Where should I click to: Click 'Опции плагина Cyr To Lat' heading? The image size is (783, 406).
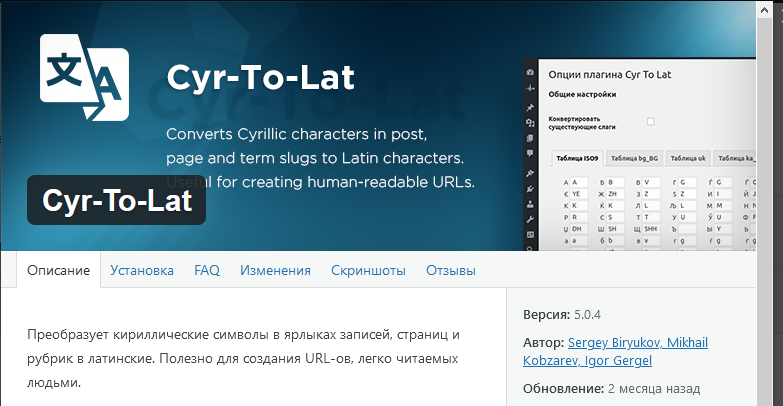click(610, 75)
